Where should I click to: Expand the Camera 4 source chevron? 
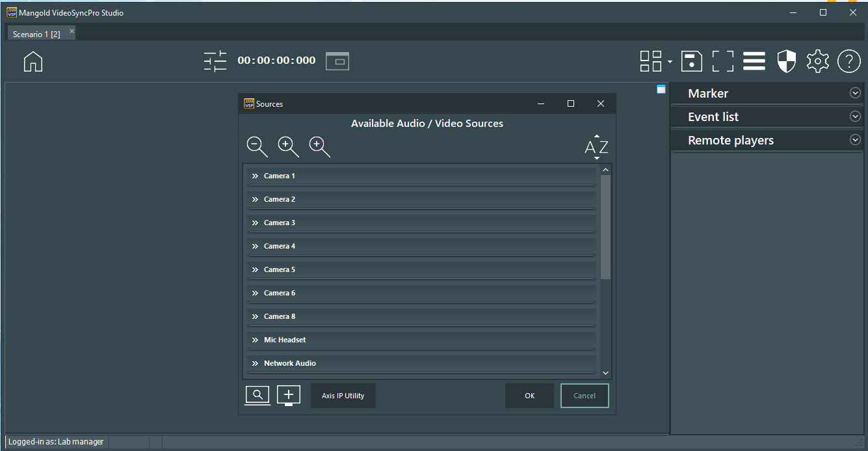[x=256, y=247]
